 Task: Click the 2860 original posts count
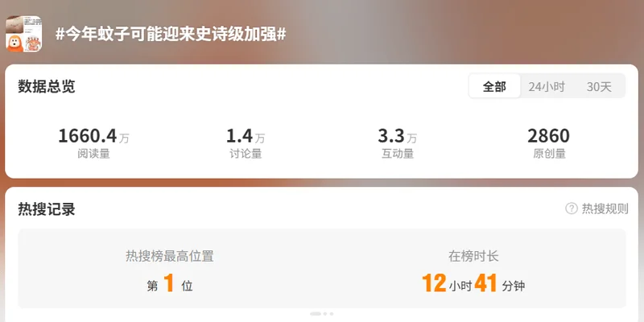[549, 136]
